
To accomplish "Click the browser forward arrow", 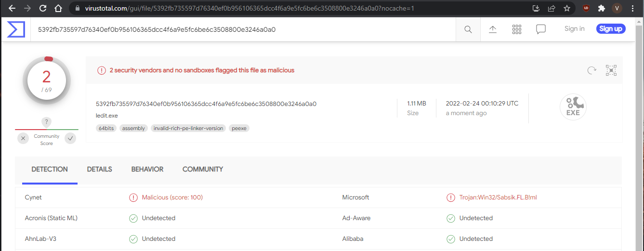I will point(27,8).
